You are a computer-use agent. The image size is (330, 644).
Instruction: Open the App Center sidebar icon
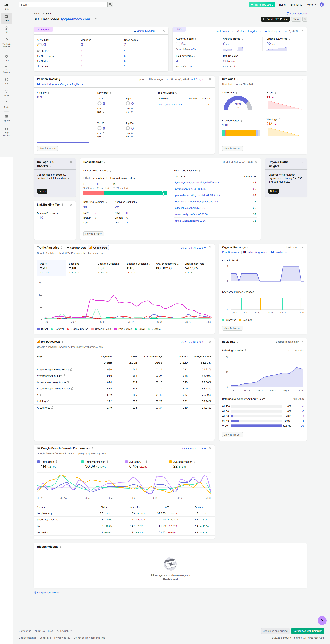[7, 131]
